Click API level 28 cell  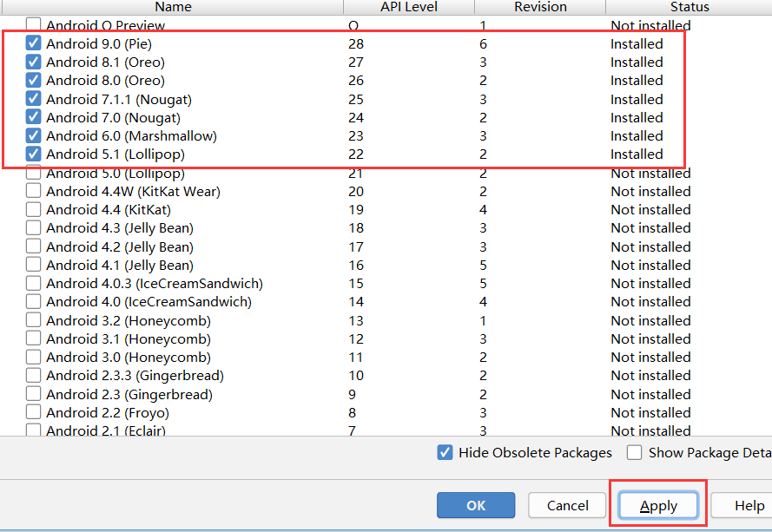(356, 43)
